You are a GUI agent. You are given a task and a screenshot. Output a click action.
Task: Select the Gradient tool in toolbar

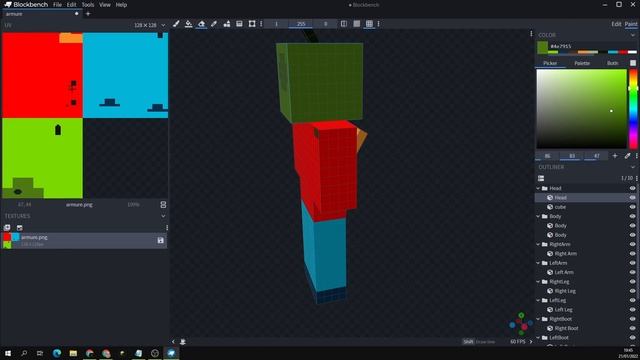coord(239,24)
